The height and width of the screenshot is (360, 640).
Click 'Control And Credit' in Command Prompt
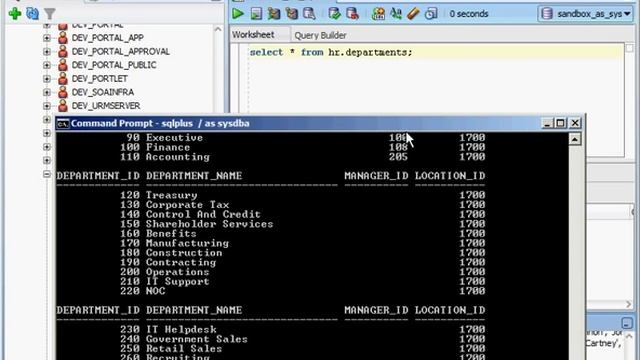[x=203, y=214]
